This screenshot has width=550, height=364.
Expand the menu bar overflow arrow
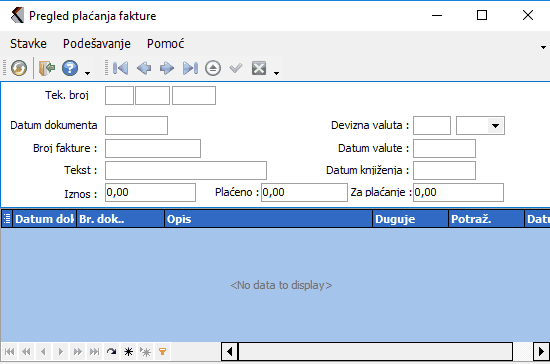(x=543, y=47)
